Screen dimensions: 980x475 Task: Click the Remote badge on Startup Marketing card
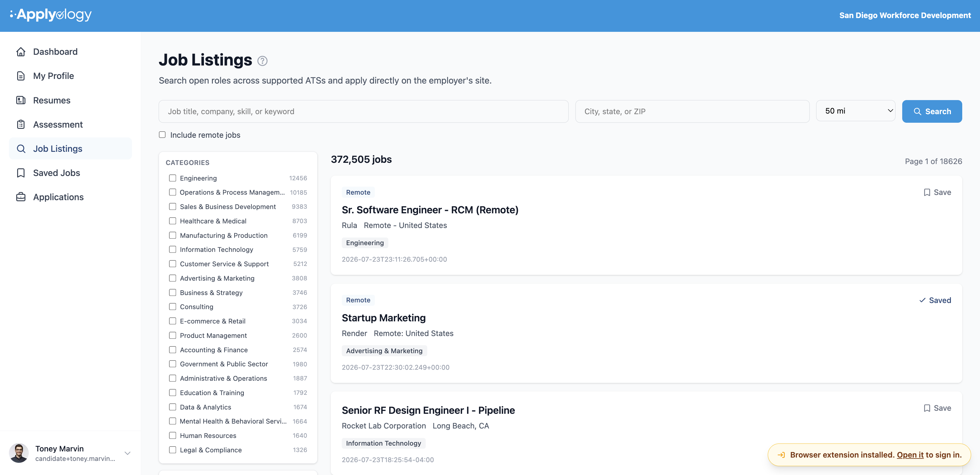[x=358, y=301]
